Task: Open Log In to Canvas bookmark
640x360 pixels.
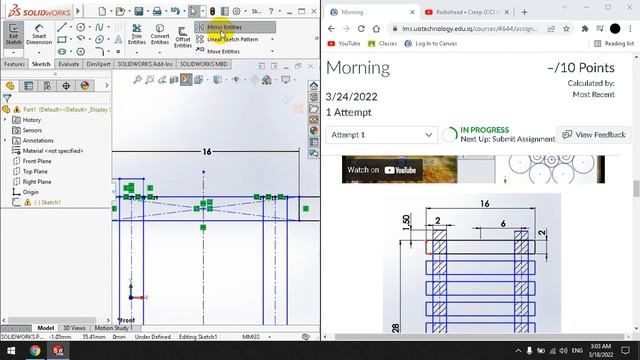Action: pos(431,43)
